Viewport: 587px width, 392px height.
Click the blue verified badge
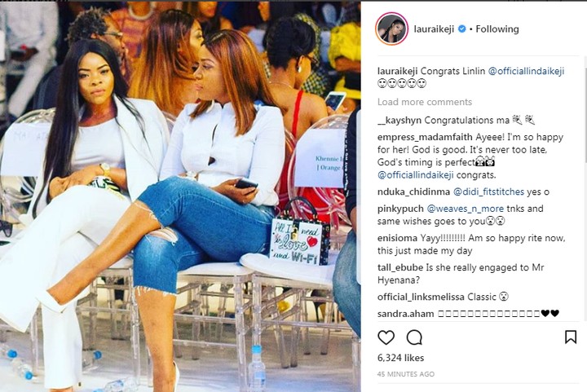[x=462, y=29]
